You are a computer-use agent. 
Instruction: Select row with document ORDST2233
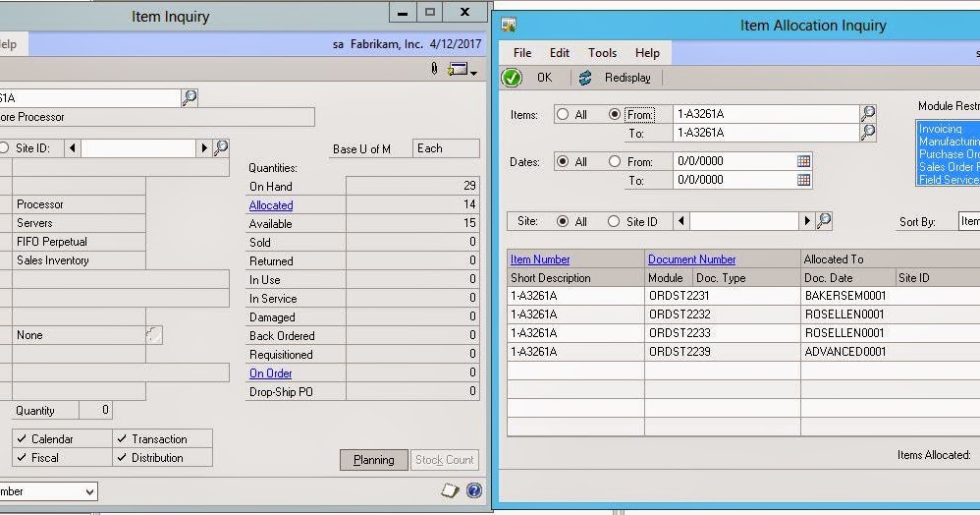[743, 333]
